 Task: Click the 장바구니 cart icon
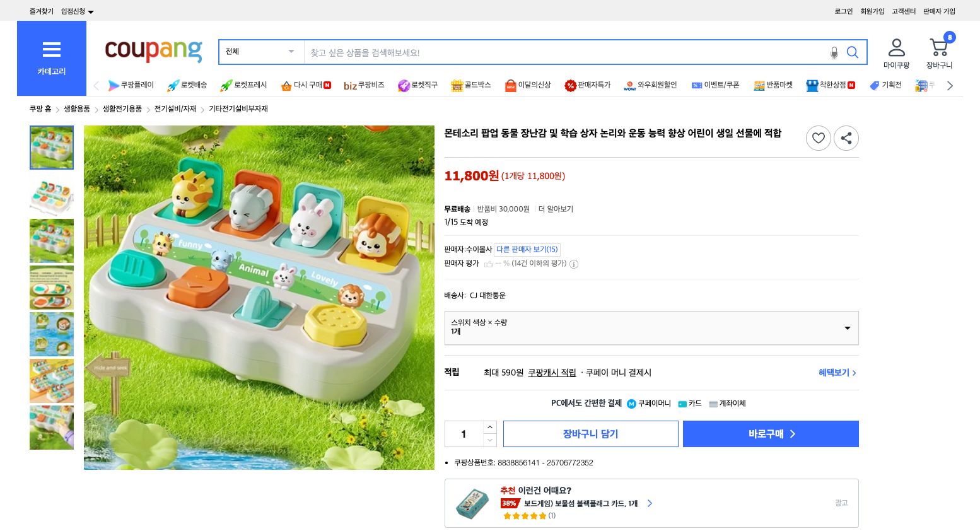(938, 48)
